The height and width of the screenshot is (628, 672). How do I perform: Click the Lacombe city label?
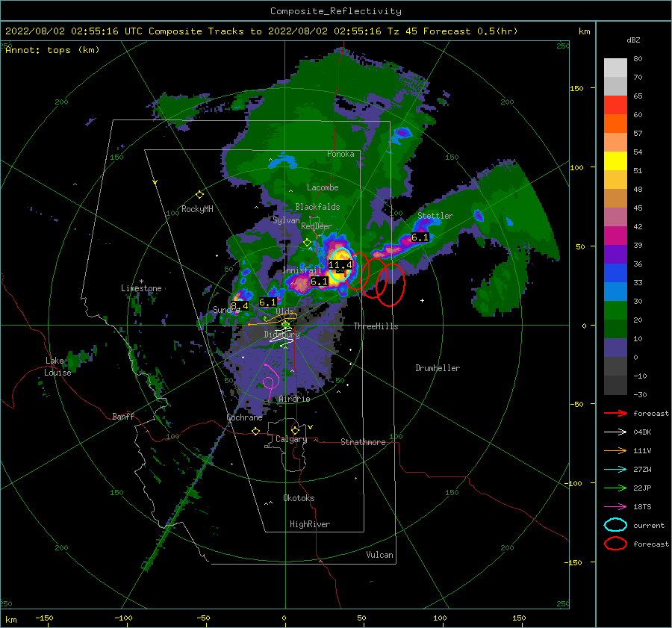click(x=323, y=187)
